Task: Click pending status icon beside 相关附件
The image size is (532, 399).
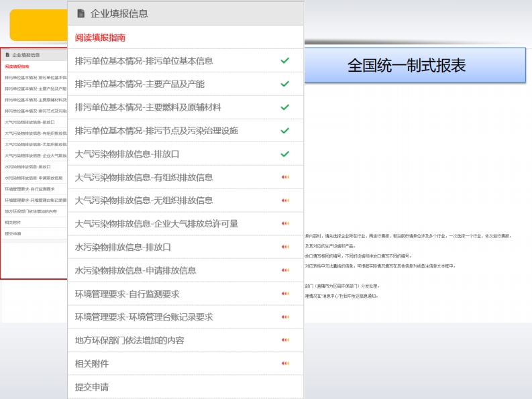Action: click(285, 364)
